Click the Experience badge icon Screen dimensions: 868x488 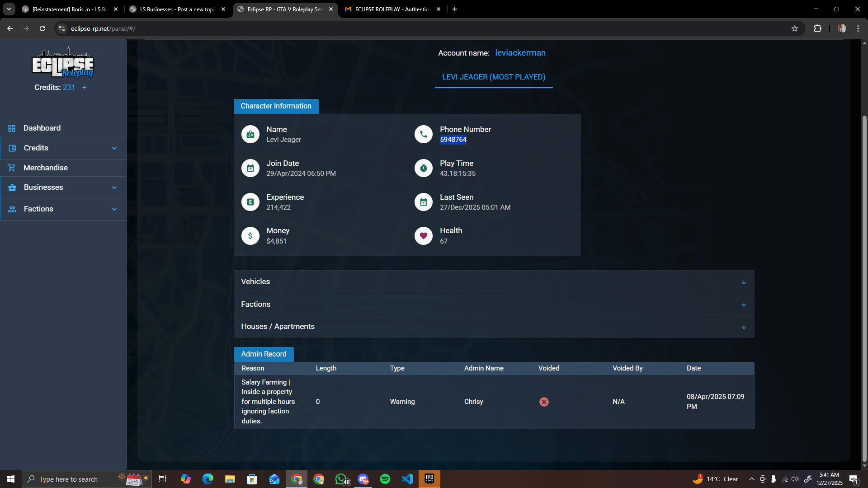250,202
